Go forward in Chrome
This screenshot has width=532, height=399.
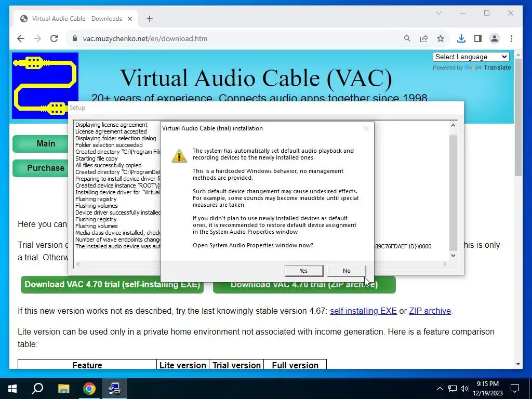coord(37,38)
